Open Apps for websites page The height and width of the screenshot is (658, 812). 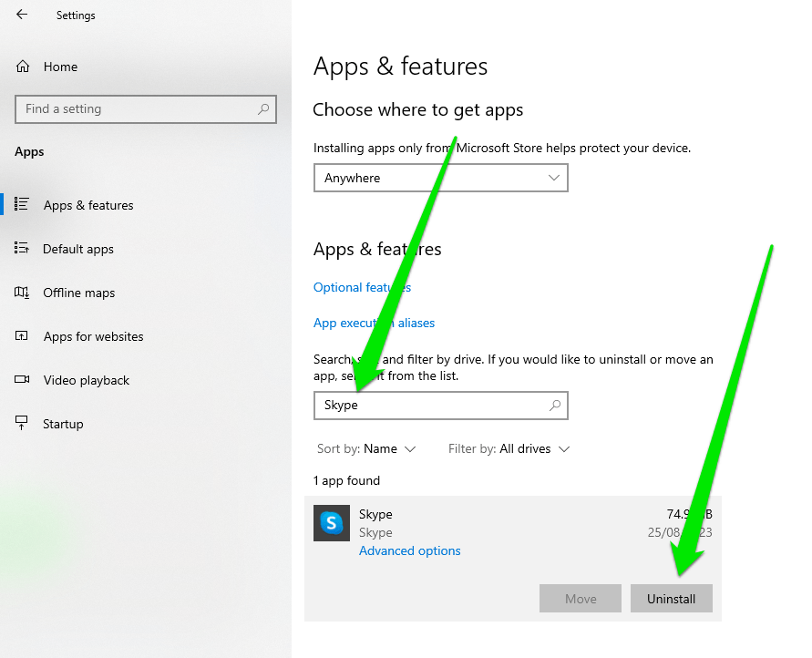click(x=93, y=336)
